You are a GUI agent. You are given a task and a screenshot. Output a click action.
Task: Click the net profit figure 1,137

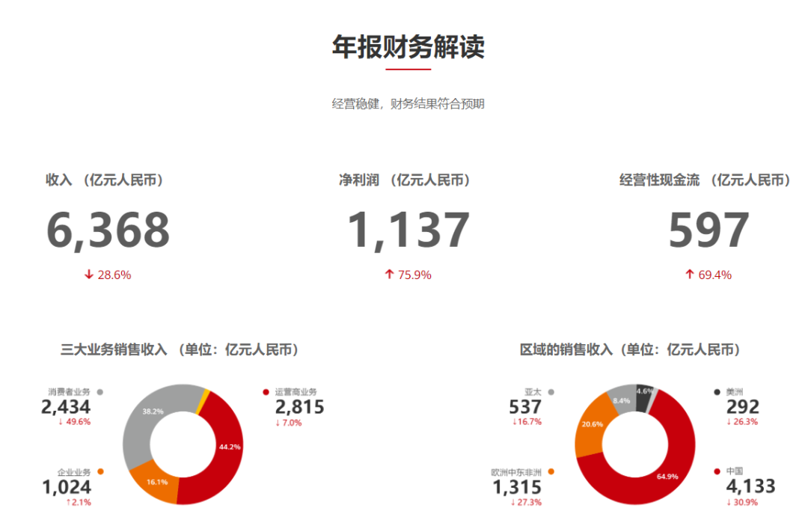(409, 229)
